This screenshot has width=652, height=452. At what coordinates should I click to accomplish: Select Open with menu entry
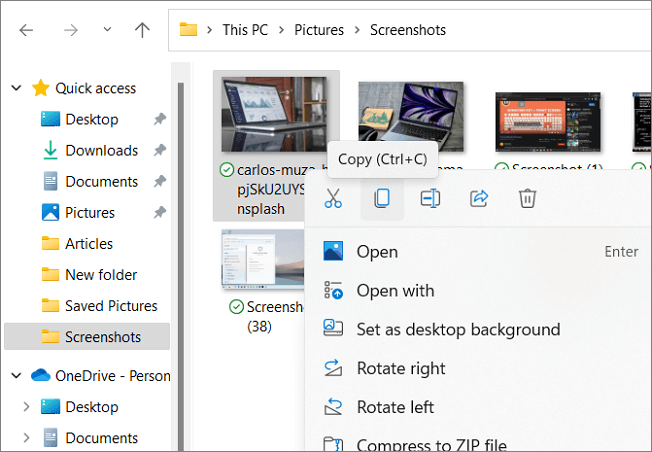tap(395, 291)
